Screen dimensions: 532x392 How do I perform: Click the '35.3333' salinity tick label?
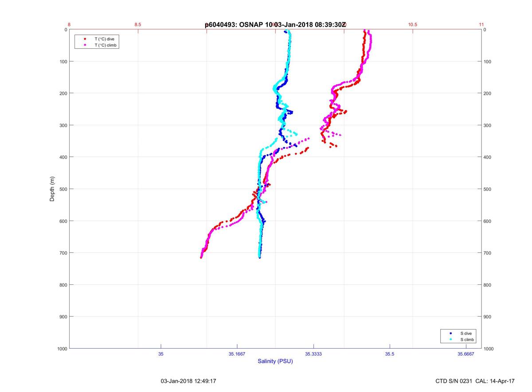[313, 354]
